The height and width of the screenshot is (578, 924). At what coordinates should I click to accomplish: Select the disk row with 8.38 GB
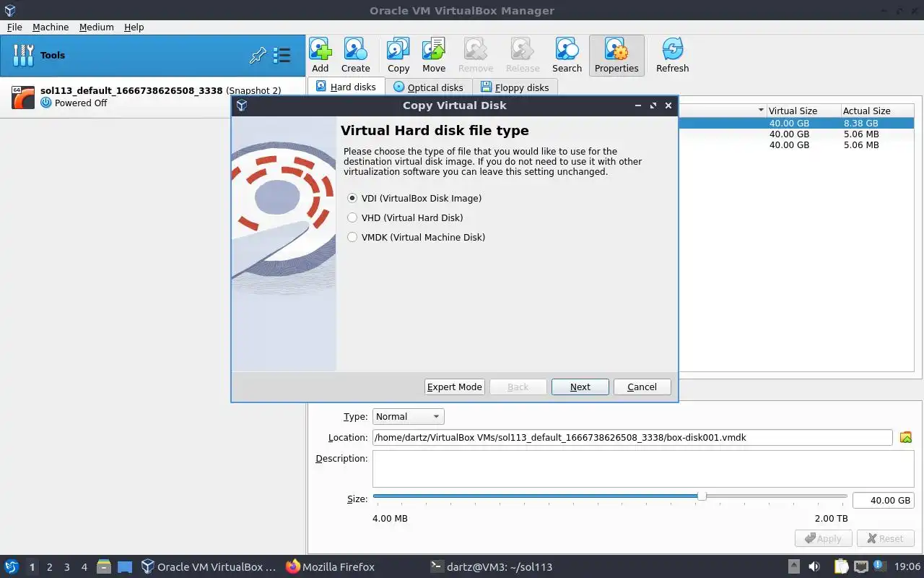point(796,123)
